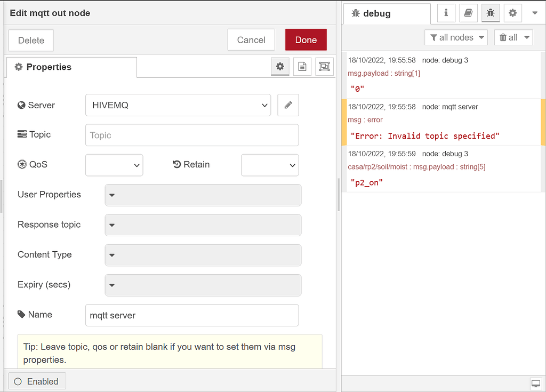546x392 pixels.
Task: Edit the HIVEMQ server with the pencil icon
Action: coord(288,105)
